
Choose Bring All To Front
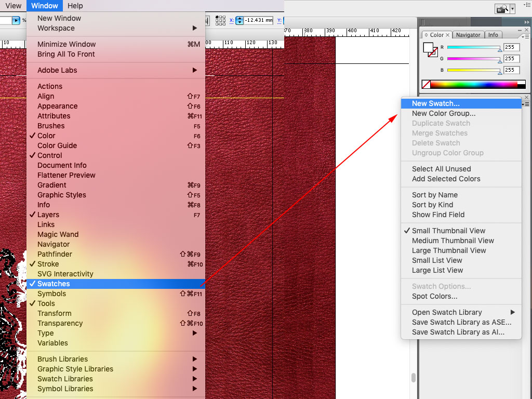tap(116, 54)
